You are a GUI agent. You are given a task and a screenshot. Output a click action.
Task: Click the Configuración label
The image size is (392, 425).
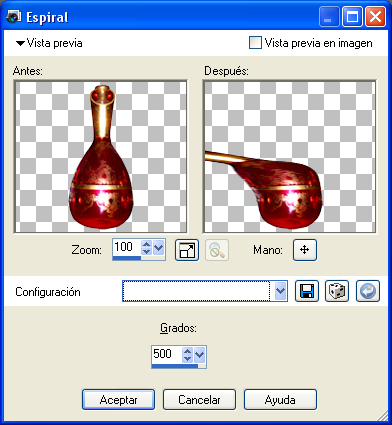[x=48, y=292]
